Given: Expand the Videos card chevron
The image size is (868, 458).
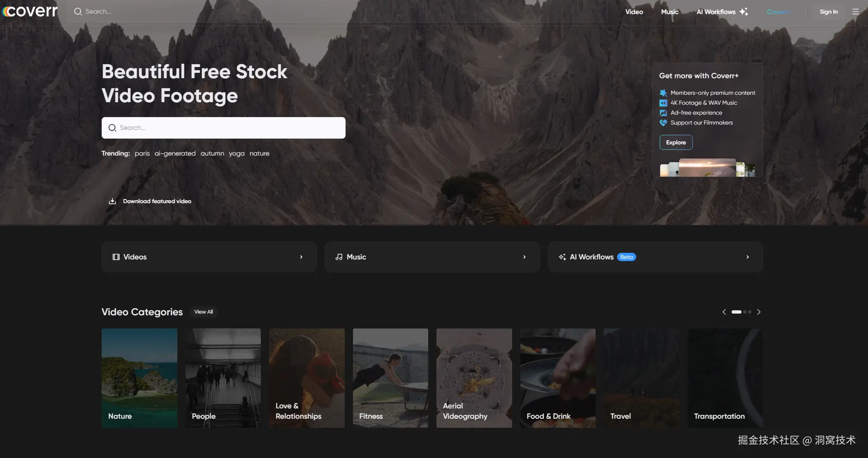Looking at the screenshot, I should click(x=301, y=257).
